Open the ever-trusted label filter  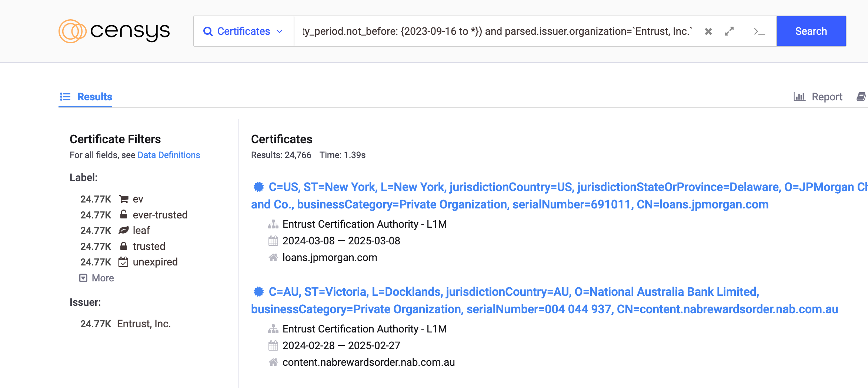click(160, 215)
